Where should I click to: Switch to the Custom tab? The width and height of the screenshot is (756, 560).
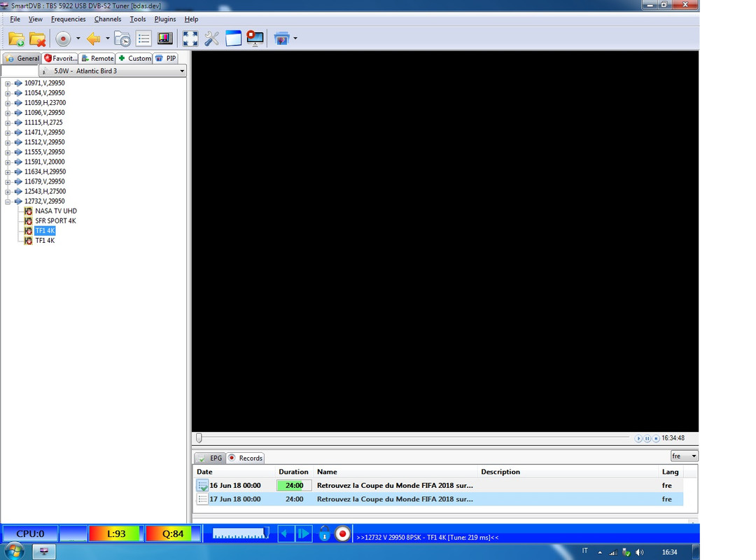click(134, 58)
